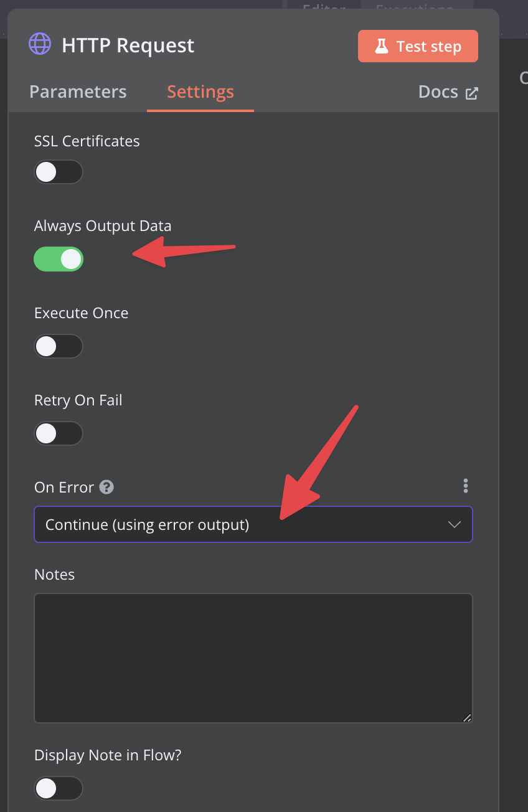
Task: Click the Docs external link icon
Action: [472, 93]
